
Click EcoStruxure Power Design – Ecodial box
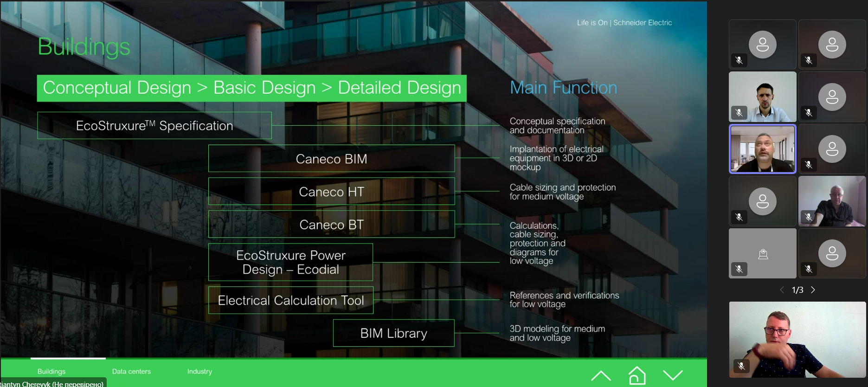coord(290,262)
